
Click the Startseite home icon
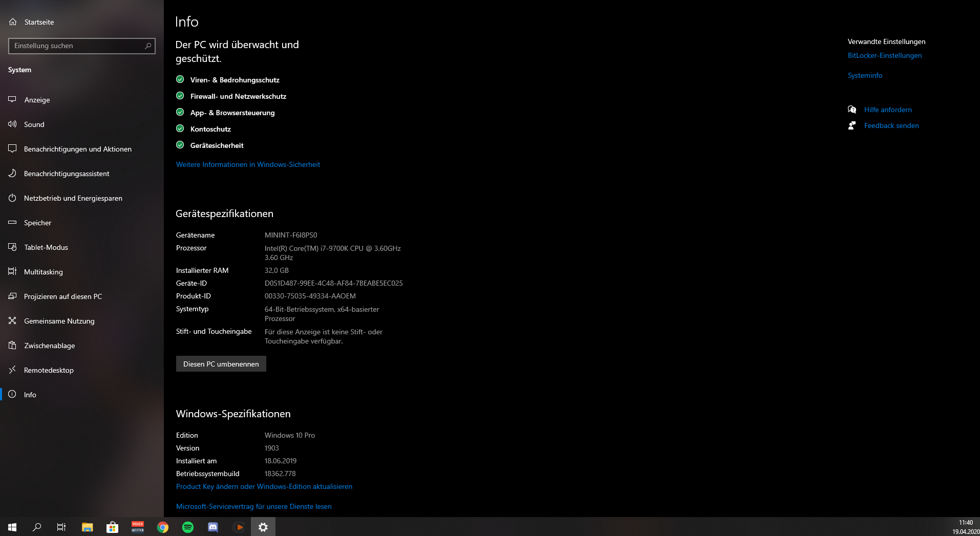tap(13, 22)
